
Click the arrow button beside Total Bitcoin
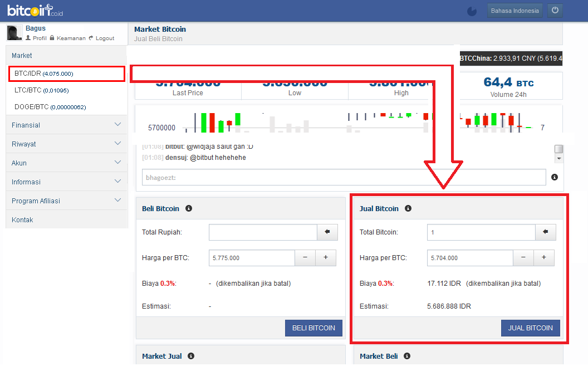click(x=546, y=232)
